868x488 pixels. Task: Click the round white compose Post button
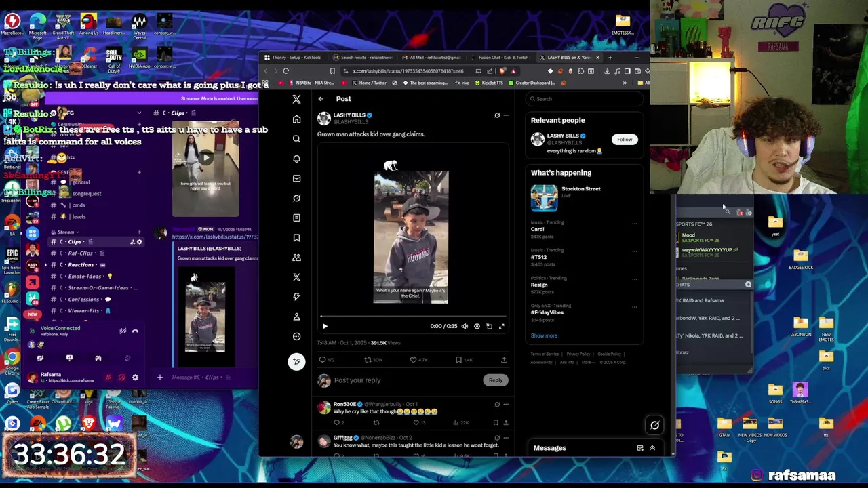(296, 361)
